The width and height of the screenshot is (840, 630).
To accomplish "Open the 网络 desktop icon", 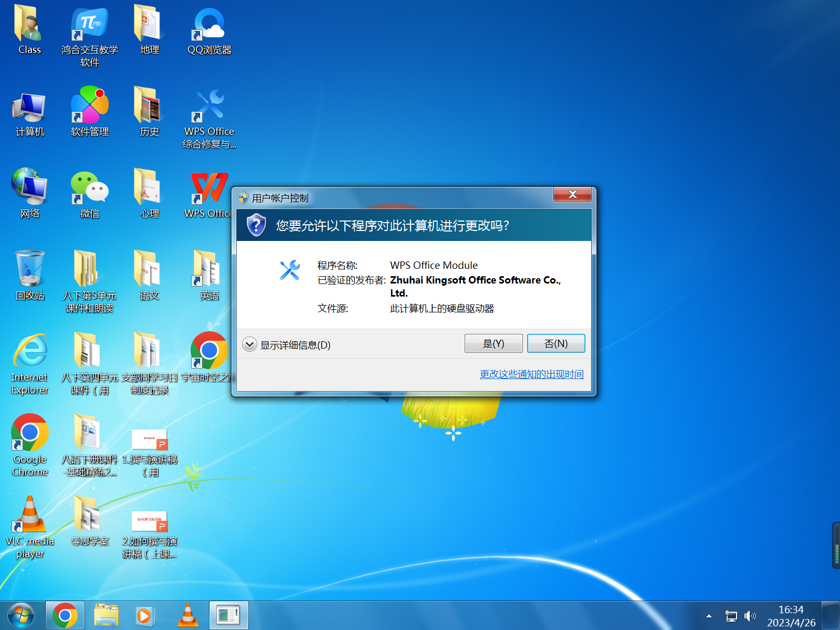I will coord(30,193).
